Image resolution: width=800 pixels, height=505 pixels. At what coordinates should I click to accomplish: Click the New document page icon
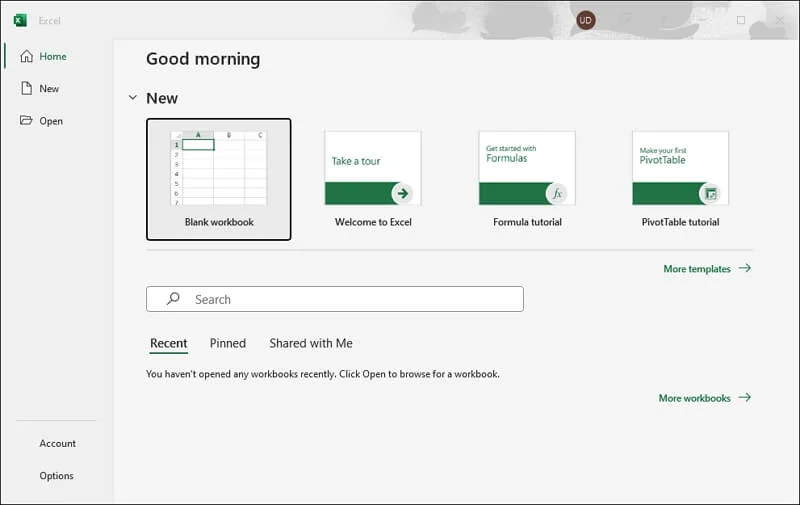(27, 88)
